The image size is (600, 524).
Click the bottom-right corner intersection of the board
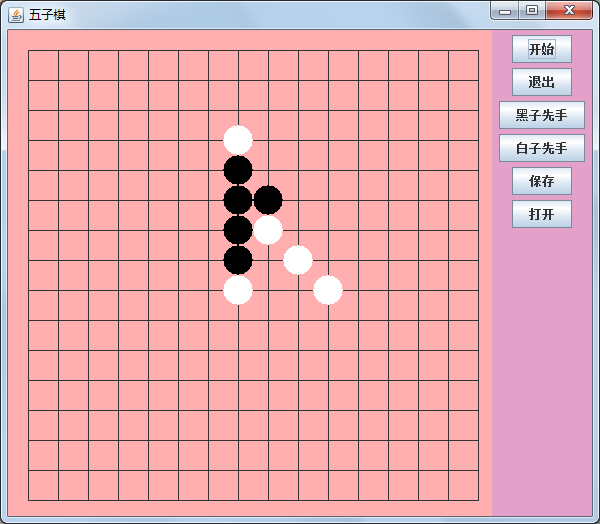click(x=478, y=500)
